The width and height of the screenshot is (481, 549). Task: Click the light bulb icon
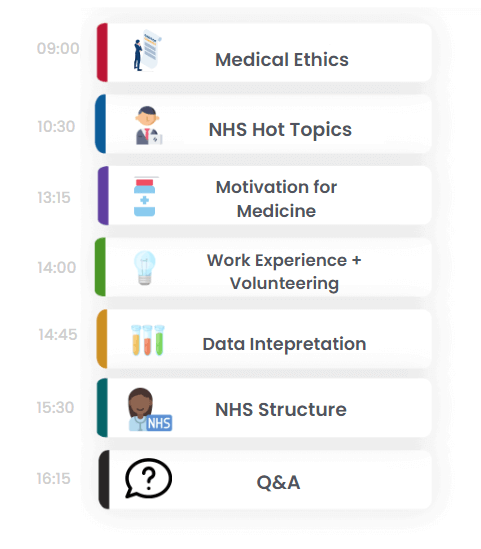pos(145,267)
